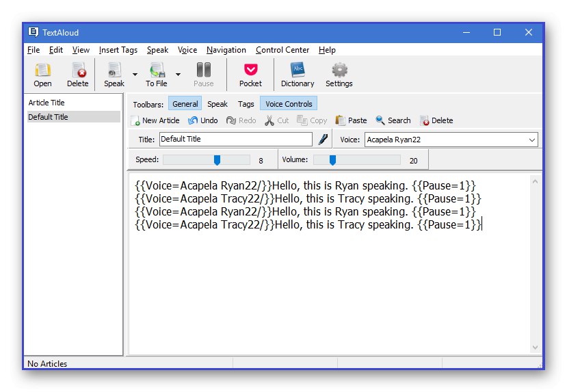Toggle the Voice Controls toolbar button
Viewport: 567px width, 392px height.
tap(289, 104)
